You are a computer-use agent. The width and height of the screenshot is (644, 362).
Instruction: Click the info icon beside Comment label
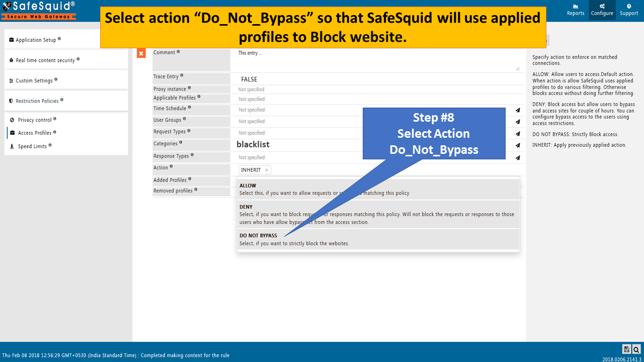(x=178, y=51)
